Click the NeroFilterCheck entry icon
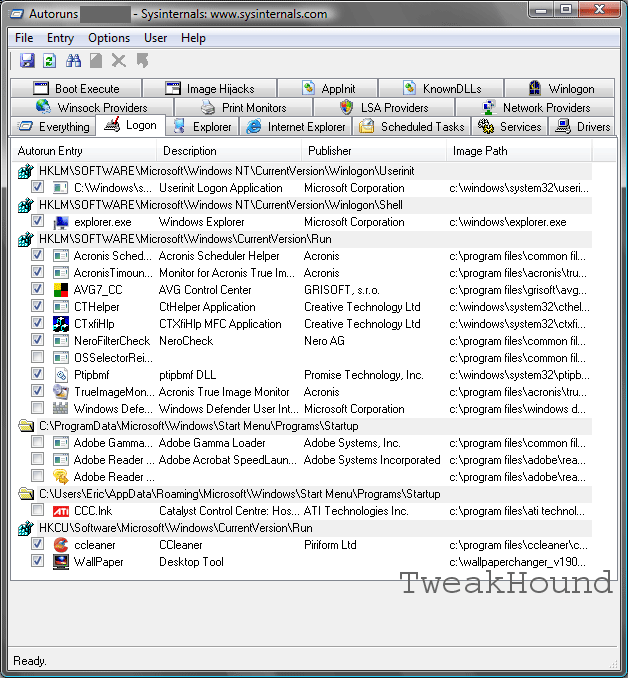This screenshot has width=628, height=678. 61,341
